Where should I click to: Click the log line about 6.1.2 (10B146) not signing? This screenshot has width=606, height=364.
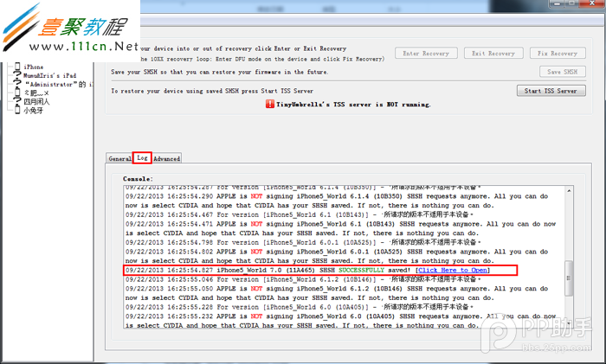pyautogui.click(x=337, y=293)
